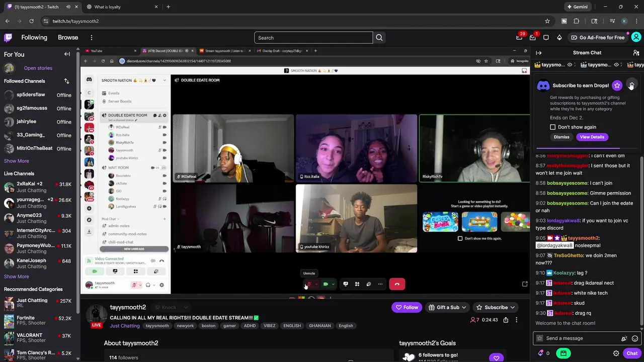This screenshot has height=362, width=644.
Task: Click View Details in the Drops popup
Action: (592, 137)
